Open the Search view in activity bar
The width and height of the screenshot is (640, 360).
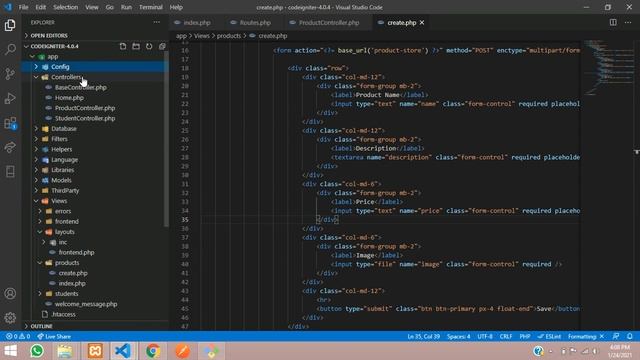tap(10, 49)
